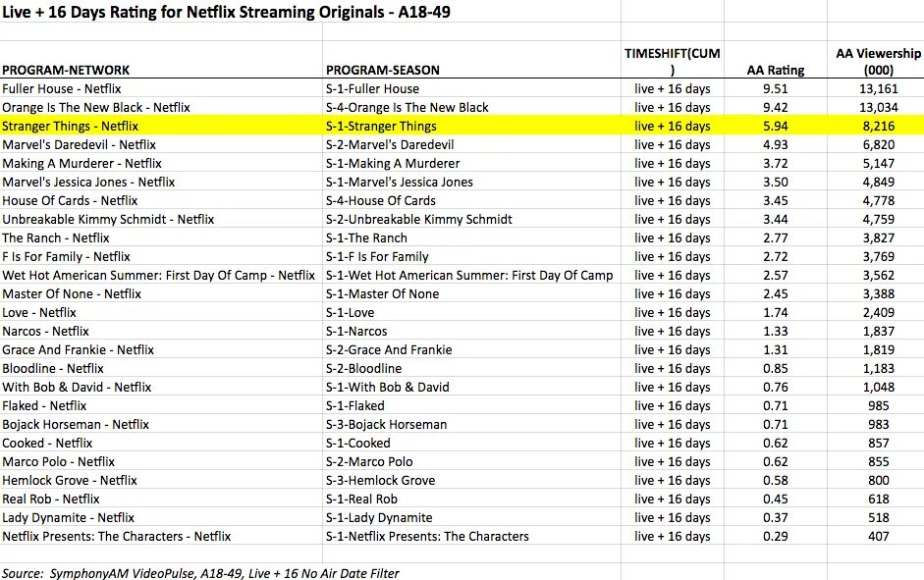Select the cell 'With Bob & David - Netflix'

pos(77,388)
